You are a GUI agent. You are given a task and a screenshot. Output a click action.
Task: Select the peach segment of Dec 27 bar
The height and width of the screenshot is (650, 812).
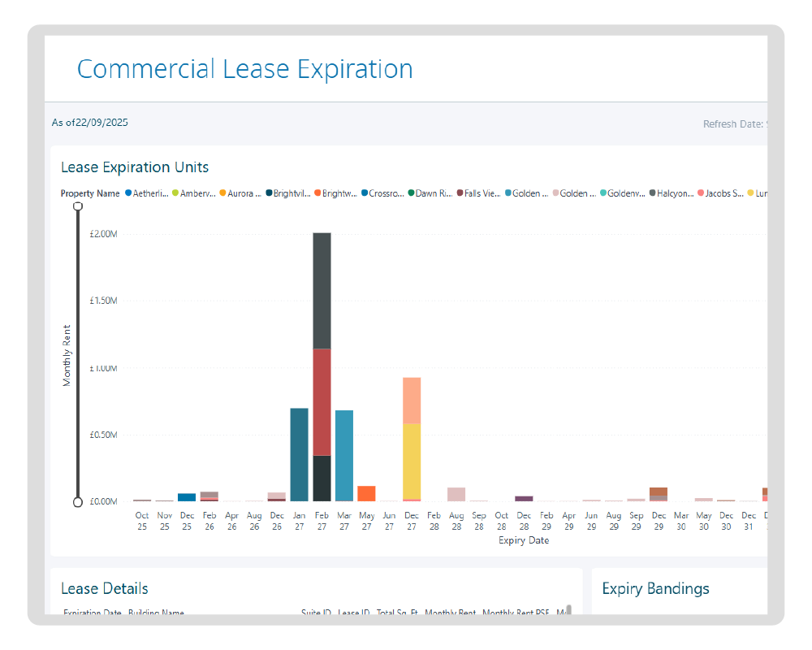412,401
